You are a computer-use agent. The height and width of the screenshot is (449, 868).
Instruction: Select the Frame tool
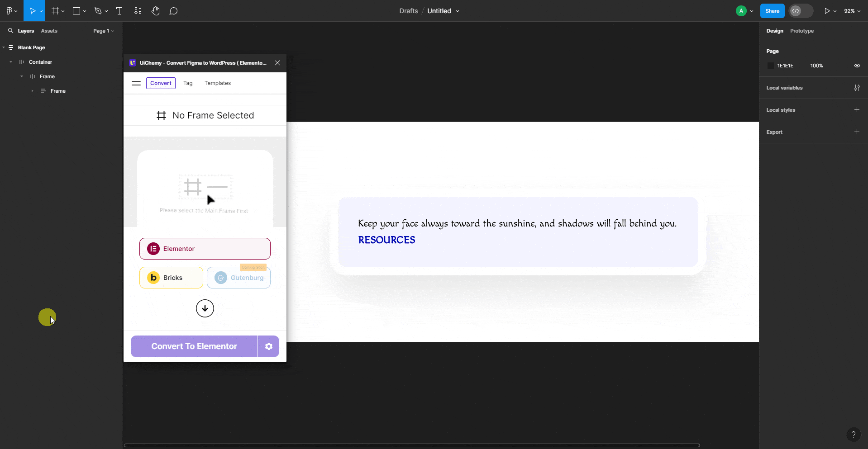(x=54, y=10)
